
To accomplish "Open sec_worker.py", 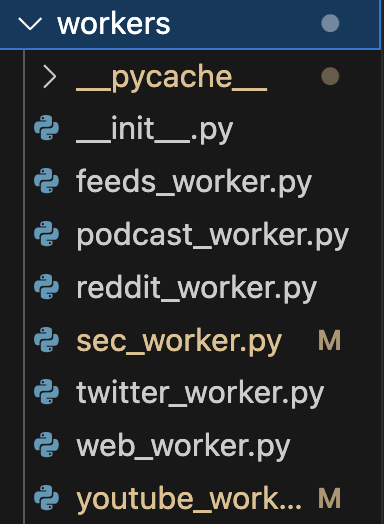I will pos(179,341).
